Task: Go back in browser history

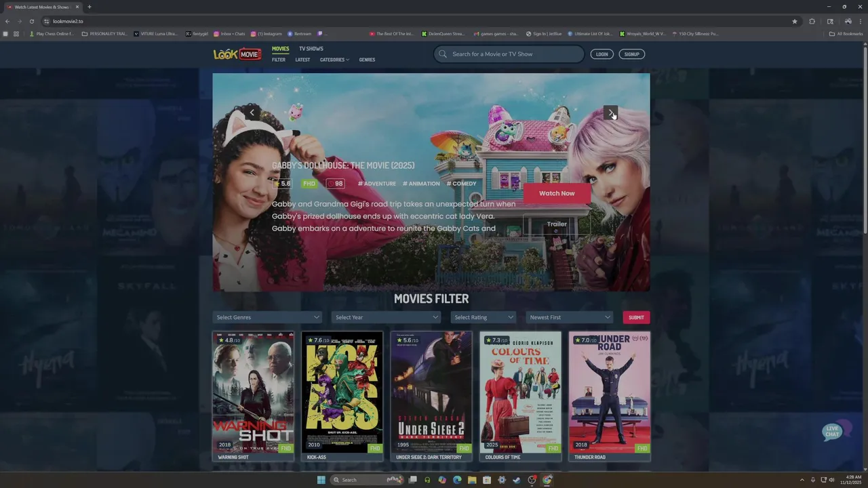Action: click(7, 21)
